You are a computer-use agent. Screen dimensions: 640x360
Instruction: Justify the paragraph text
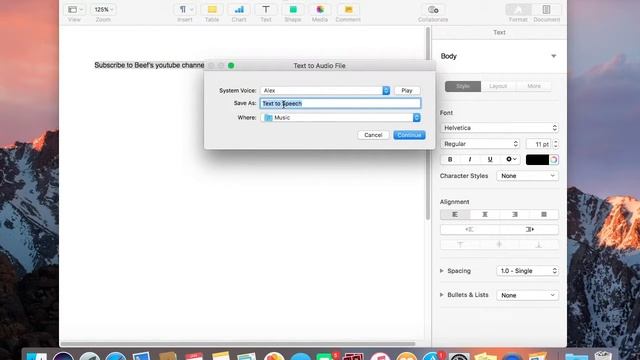click(544, 214)
